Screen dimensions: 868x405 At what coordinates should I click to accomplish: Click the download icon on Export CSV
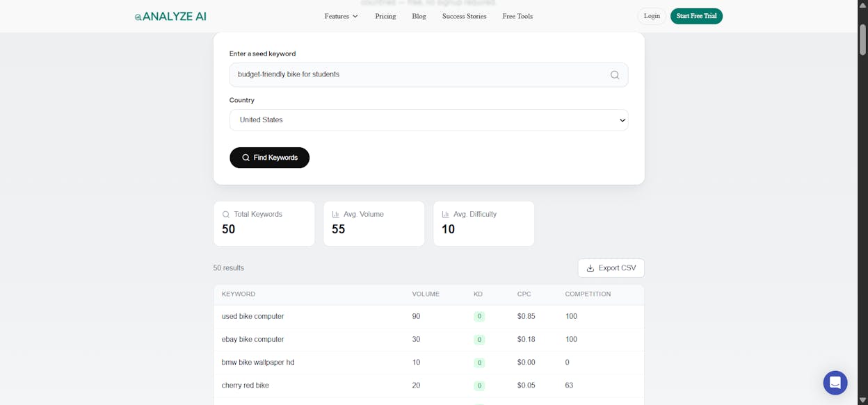[x=590, y=268]
